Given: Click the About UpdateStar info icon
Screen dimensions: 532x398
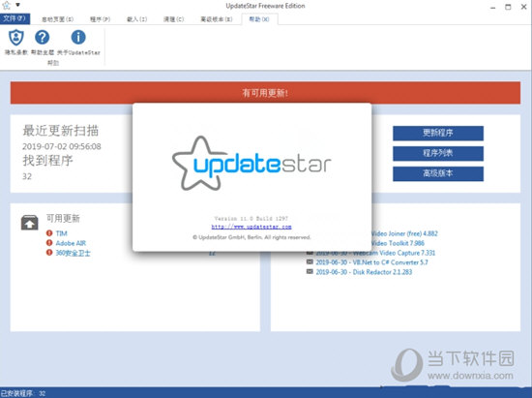Looking at the screenshot, I should point(78,38).
